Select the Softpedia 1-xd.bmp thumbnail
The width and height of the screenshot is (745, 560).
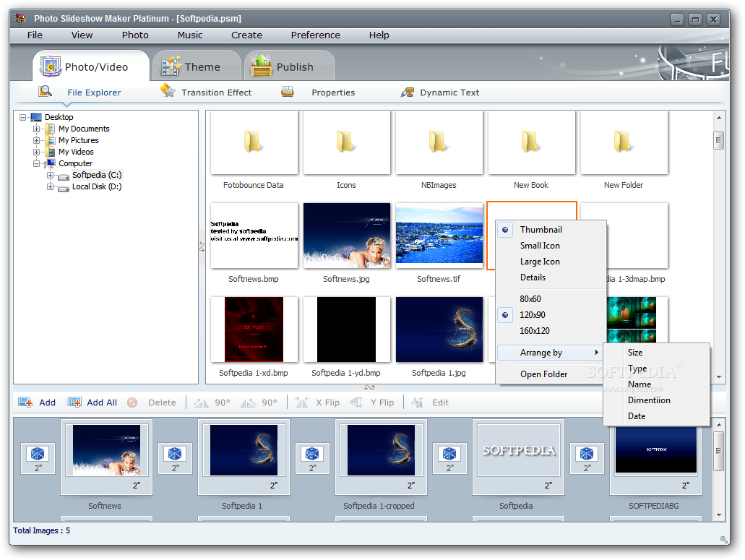click(x=254, y=329)
